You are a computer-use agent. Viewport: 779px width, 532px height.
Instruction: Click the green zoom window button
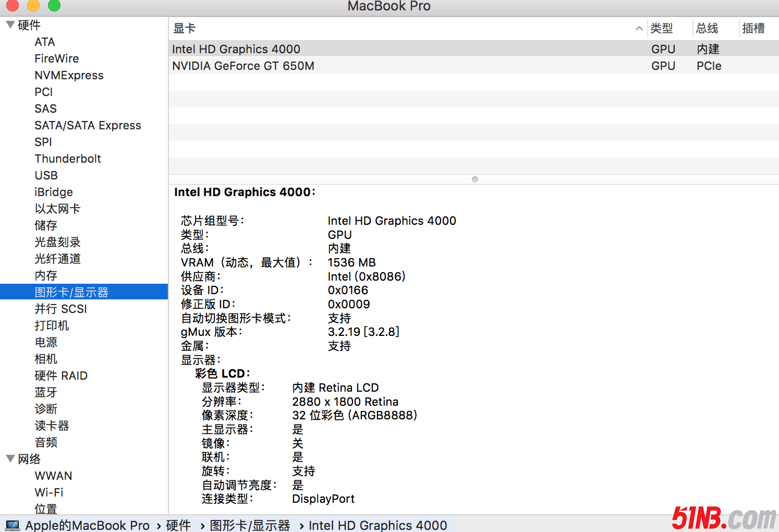pos(54,5)
